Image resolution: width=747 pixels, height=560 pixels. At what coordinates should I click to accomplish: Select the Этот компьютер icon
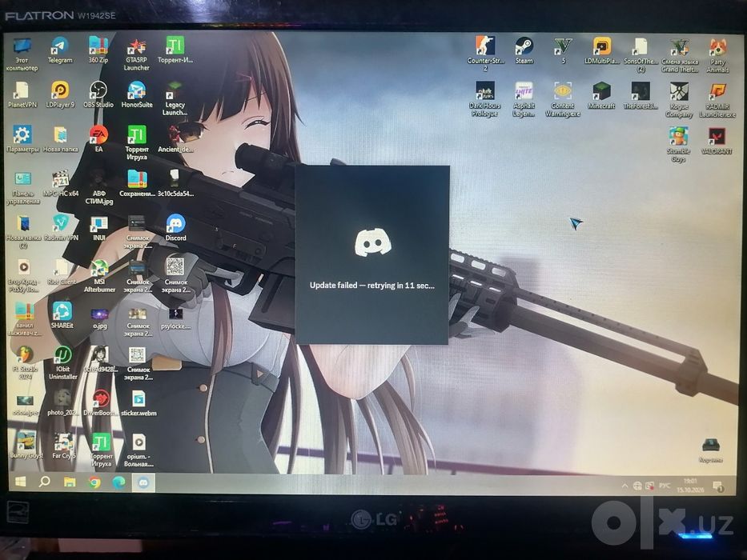(22, 54)
